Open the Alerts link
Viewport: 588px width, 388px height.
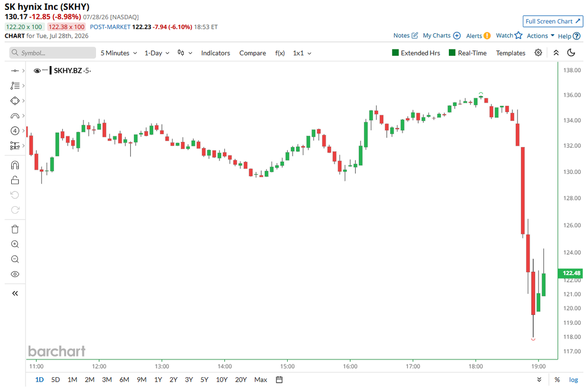[x=474, y=36]
